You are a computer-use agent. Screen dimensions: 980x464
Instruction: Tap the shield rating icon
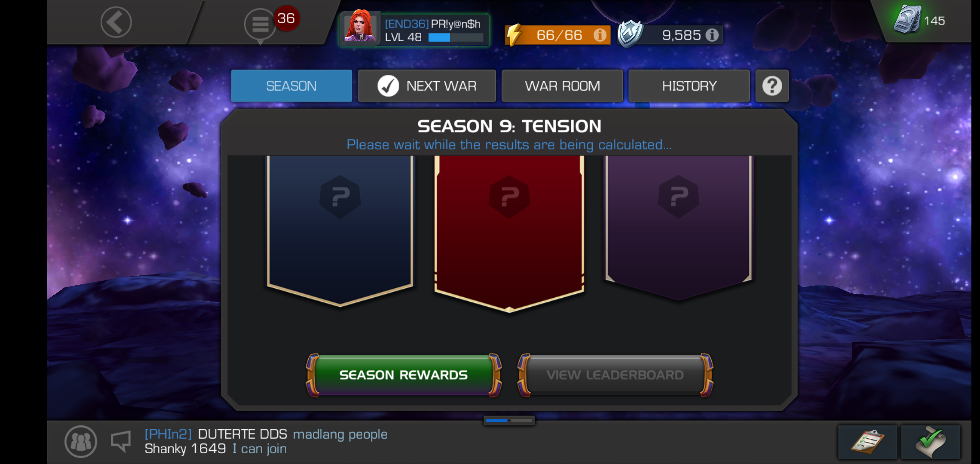tap(630, 34)
